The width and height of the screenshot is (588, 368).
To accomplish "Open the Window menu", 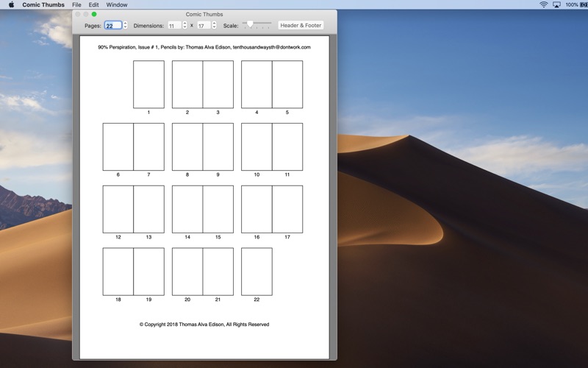I will [117, 4].
